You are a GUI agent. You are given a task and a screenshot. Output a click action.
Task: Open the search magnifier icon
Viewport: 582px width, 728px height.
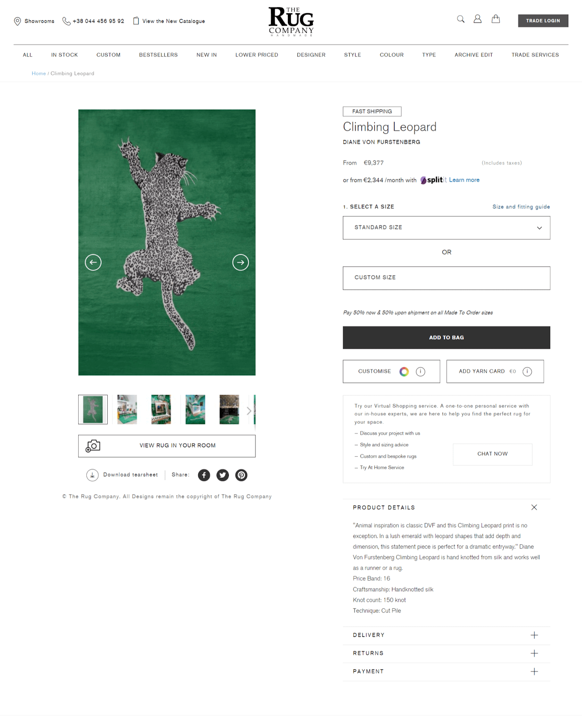[461, 19]
